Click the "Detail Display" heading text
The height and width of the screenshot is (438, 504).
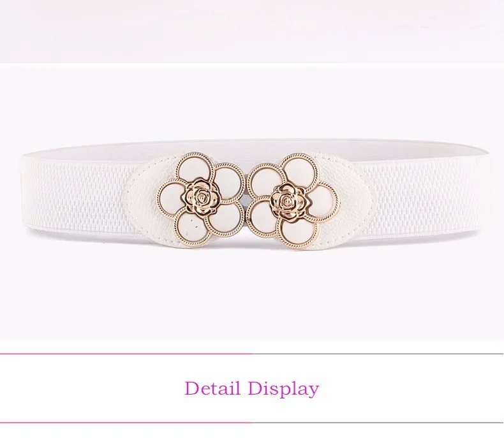pyautogui.click(x=251, y=388)
